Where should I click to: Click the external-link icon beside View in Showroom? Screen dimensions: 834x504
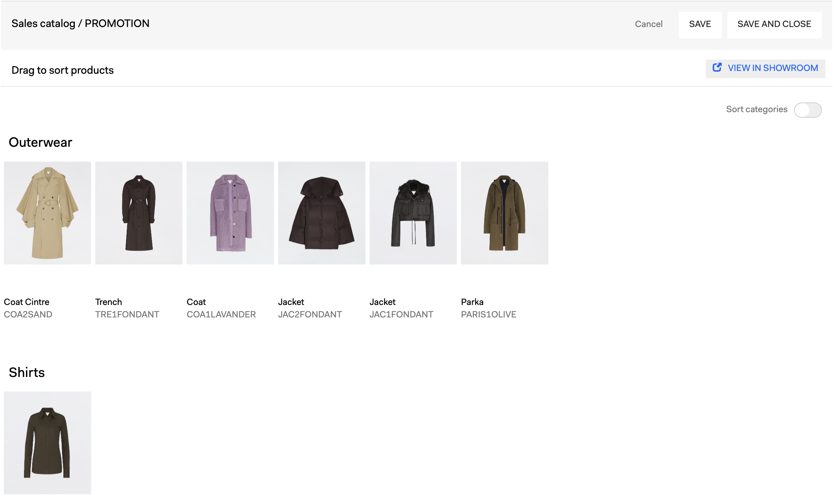(x=717, y=67)
